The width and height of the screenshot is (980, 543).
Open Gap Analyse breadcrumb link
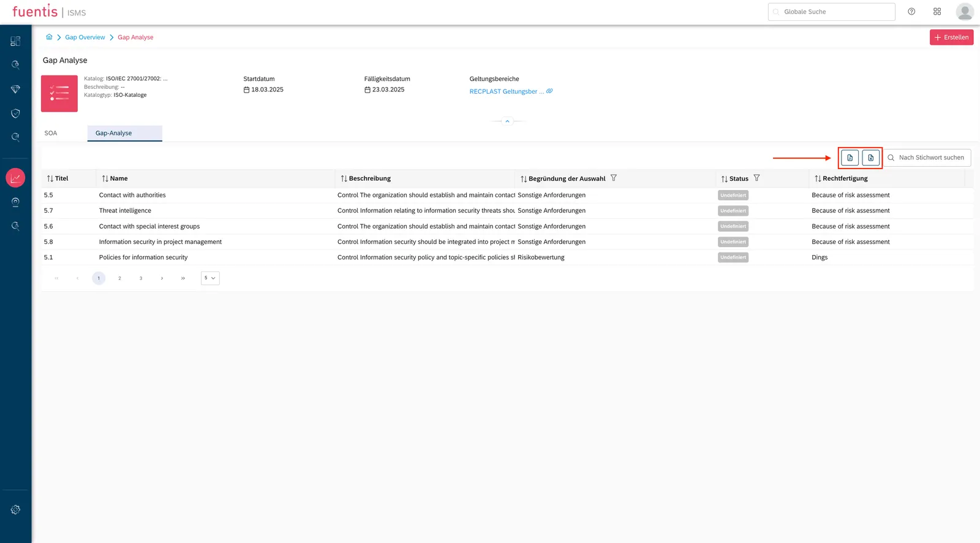tap(135, 37)
